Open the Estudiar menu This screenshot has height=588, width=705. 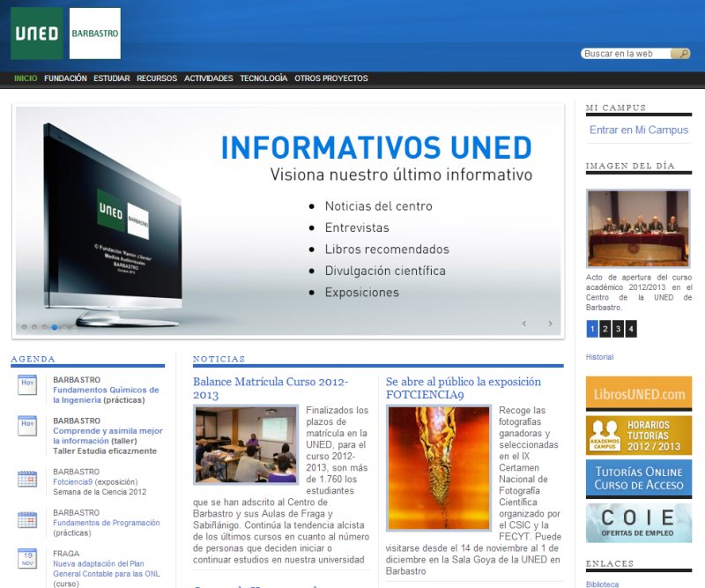(112, 78)
